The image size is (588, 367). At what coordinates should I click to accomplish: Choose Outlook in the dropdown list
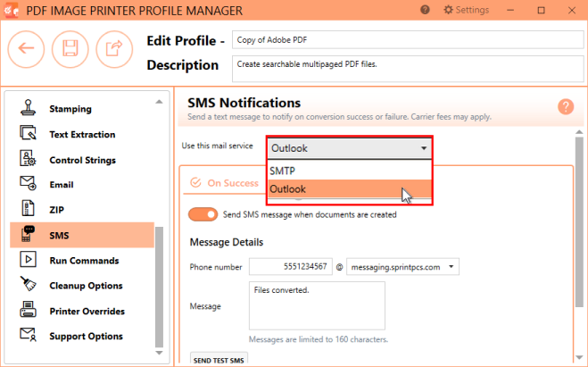(350, 188)
